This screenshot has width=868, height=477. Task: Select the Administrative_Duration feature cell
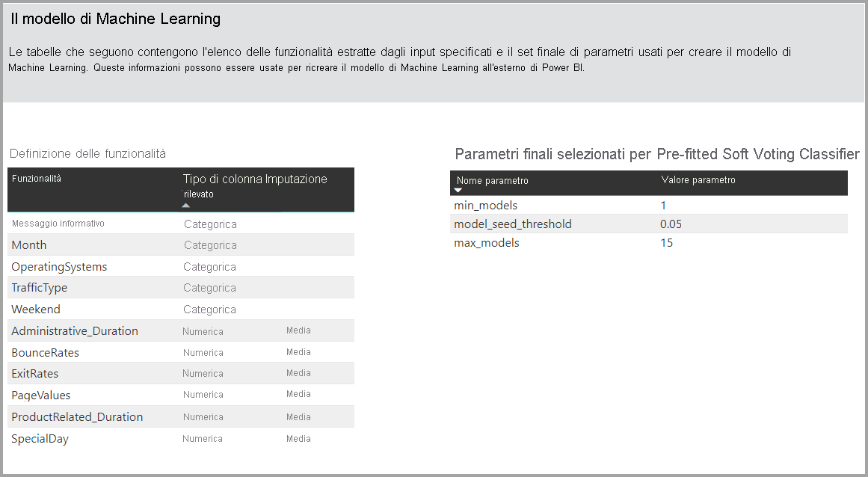point(75,331)
